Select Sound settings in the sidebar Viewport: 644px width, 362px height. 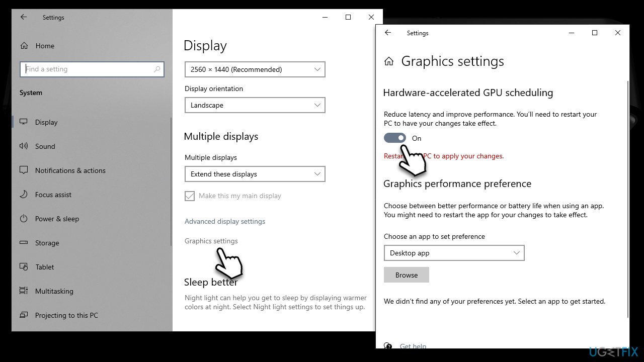click(45, 146)
